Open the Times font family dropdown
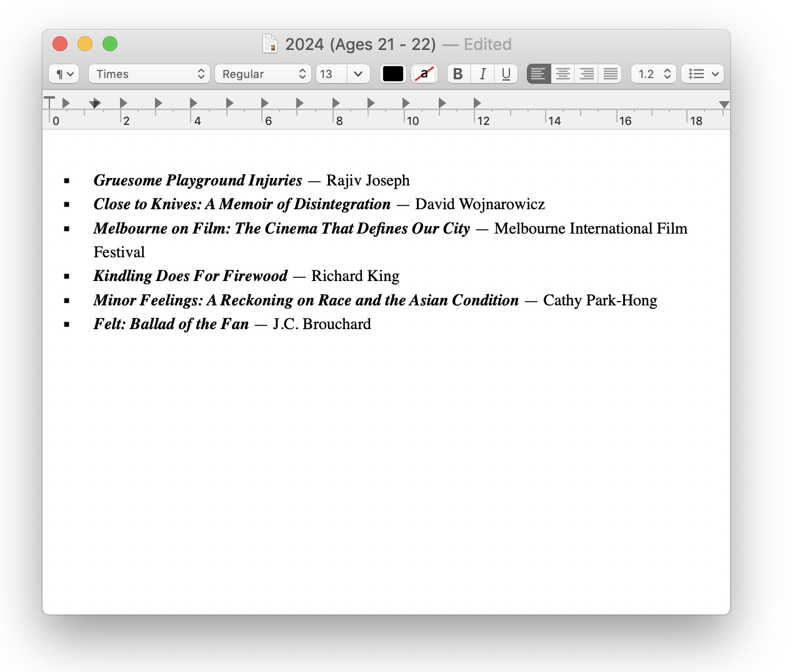The width and height of the screenshot is (790, 672). point(149,74)
